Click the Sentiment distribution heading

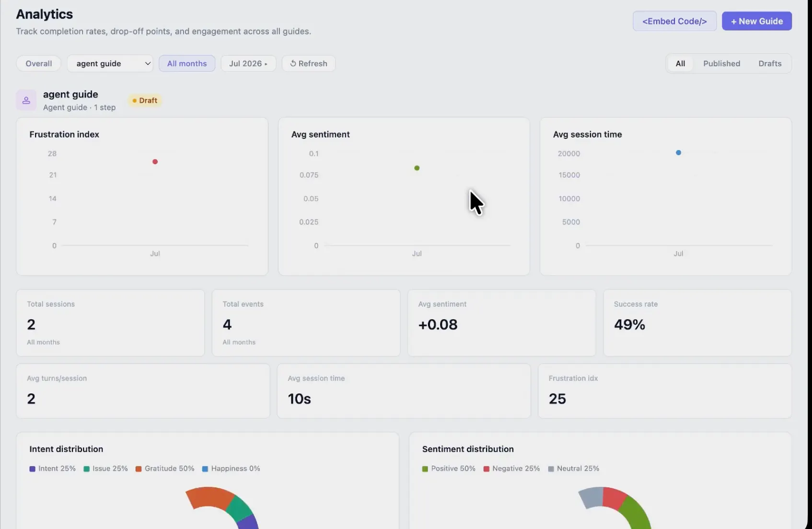click(x=468, y=449)
